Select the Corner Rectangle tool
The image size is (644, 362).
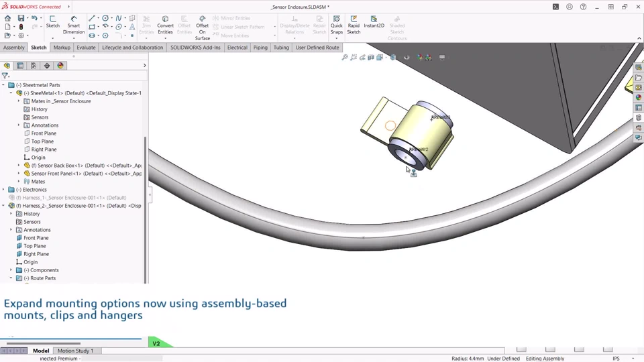tap(92, 27)
